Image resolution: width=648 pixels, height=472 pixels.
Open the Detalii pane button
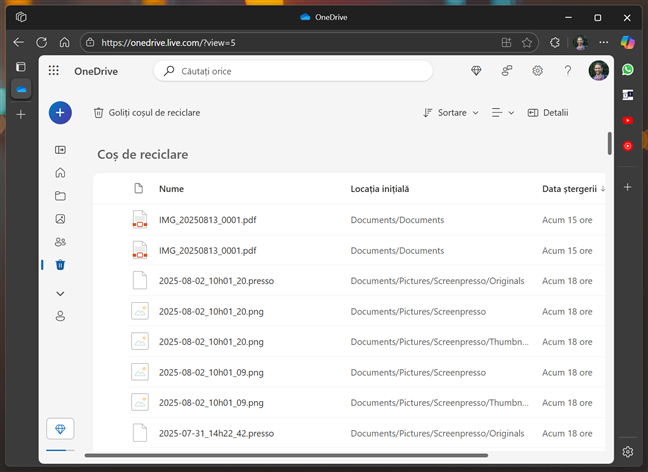coord(548,112)
